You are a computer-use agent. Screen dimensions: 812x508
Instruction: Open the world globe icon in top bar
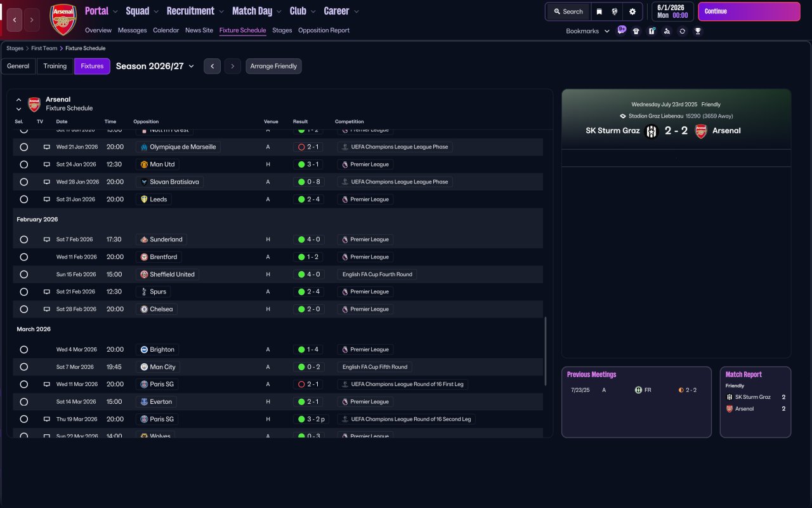tap(615, 11)
